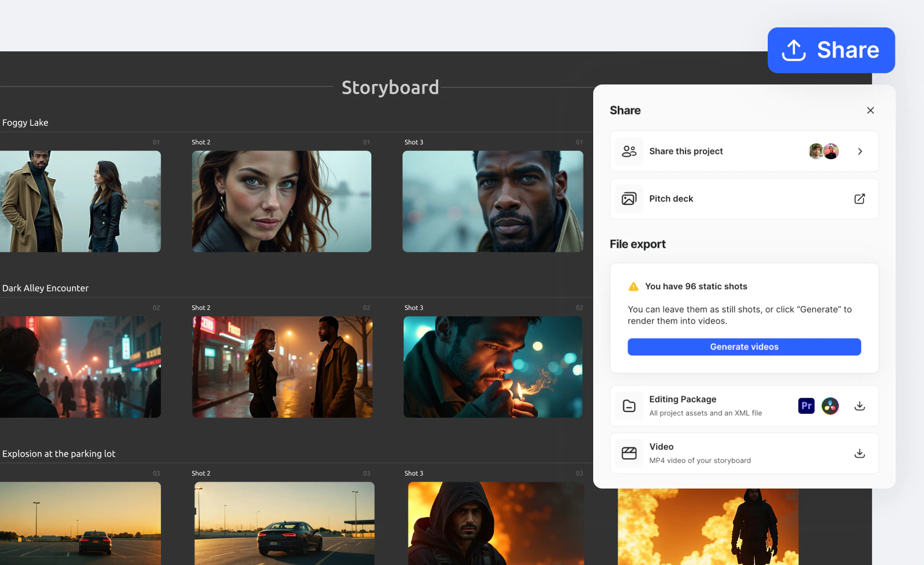Open parking lot Shot 2 car thumbnail
This screenshot has width=924, height=565.
[285, 523]
